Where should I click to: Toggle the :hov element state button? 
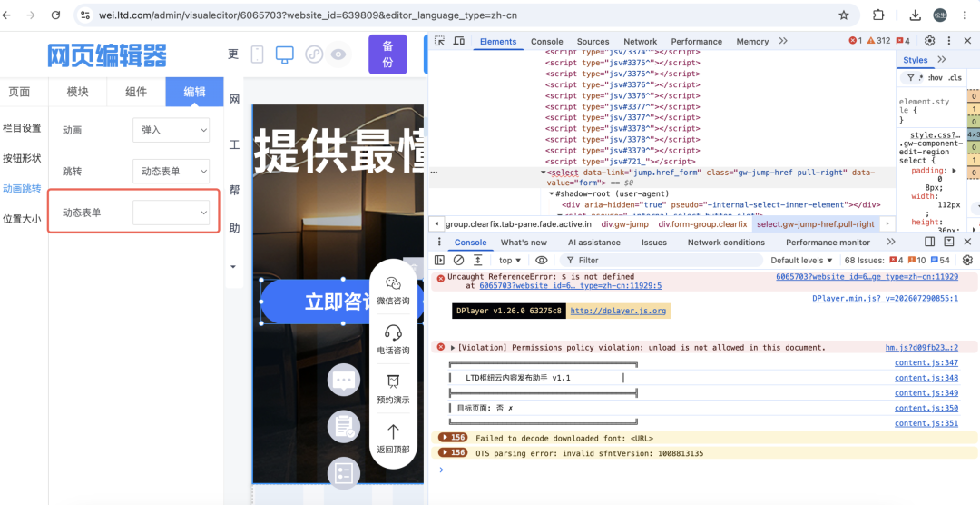(935, 78)
